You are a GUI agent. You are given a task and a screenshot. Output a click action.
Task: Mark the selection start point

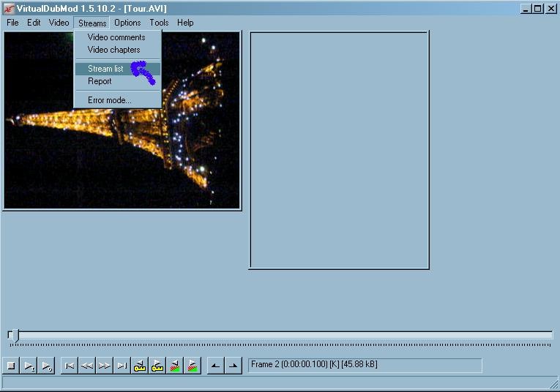[216, 366]
